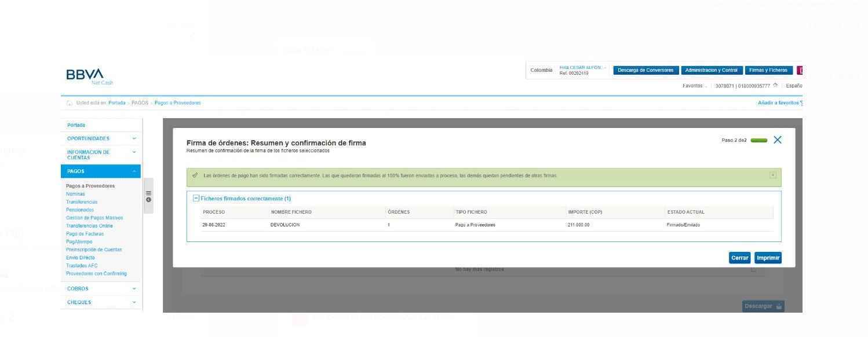Open Firmas y Ficheros from top bar
Viewport: 868px width, 337px height.
(768, 71)
